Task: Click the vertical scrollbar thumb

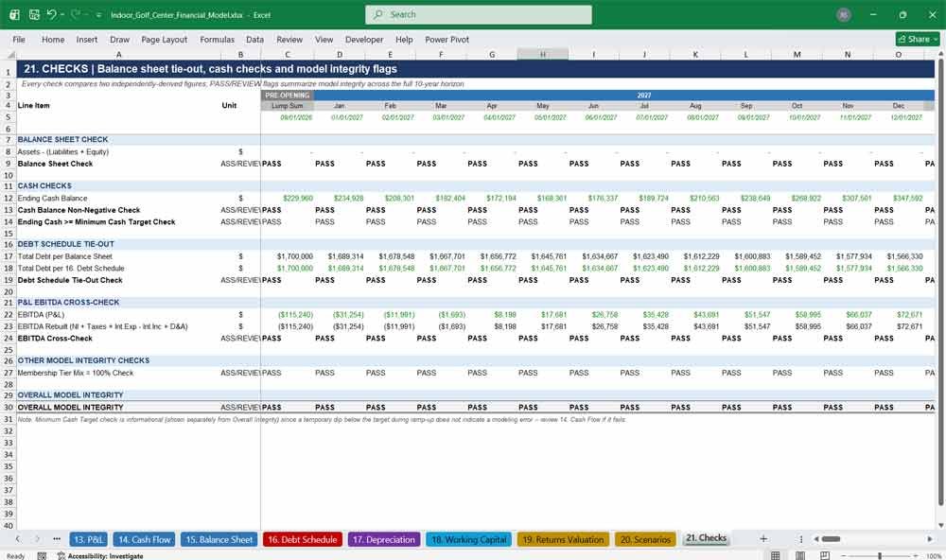Action: (940, 282)
